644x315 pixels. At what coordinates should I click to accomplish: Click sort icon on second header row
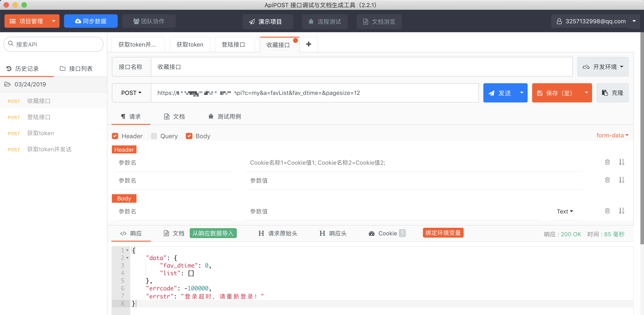coord(621,180)
